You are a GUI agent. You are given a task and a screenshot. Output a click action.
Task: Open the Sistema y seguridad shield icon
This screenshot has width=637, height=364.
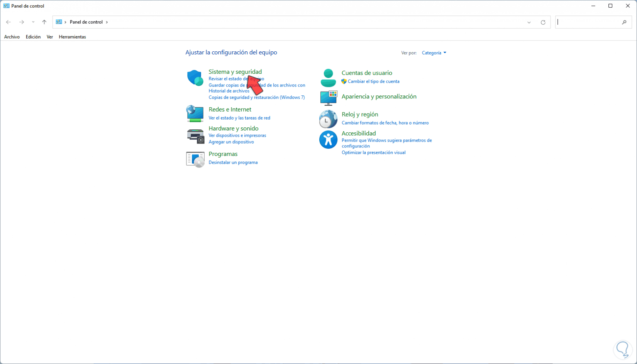pyautogui.click(x=195, y=78)
